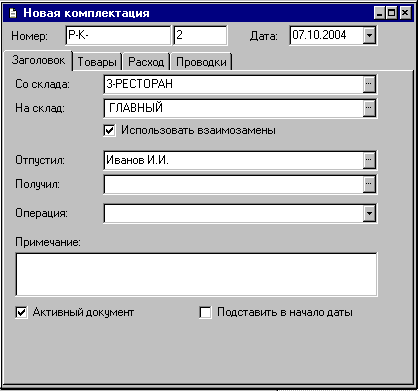The height and width of the screenshot is (391, 418).
Task: Click the На склад: label
Action: click(40, 108)
